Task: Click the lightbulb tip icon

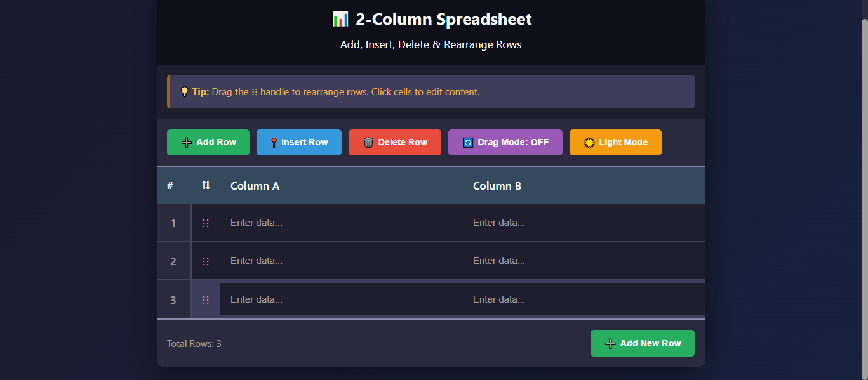Action: pyautogui.click(x=184, y=92)
